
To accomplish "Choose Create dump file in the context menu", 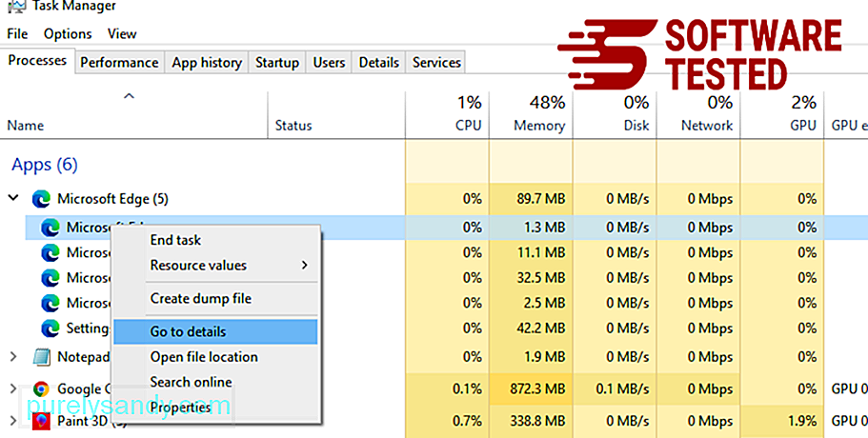I will click(215, 299).
